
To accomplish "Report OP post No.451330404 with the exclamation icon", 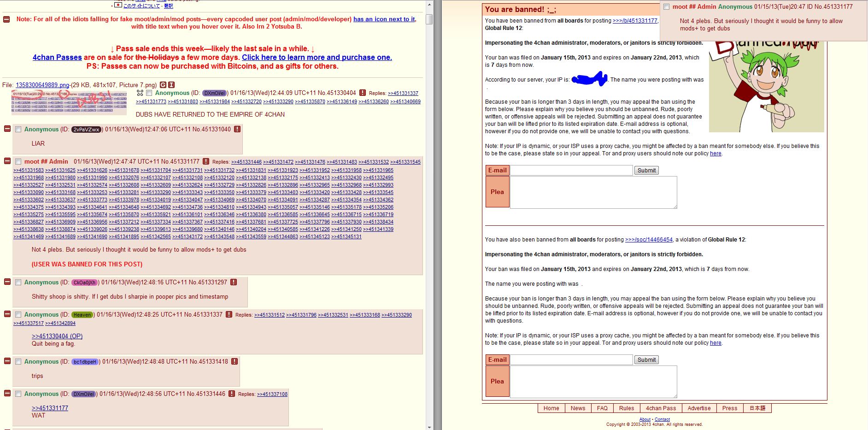I will 363,93.
